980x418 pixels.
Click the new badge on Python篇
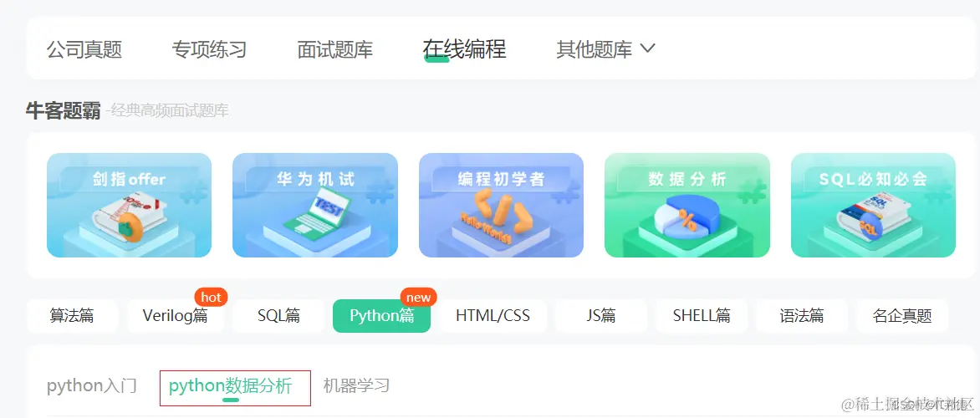pos(418,298)
